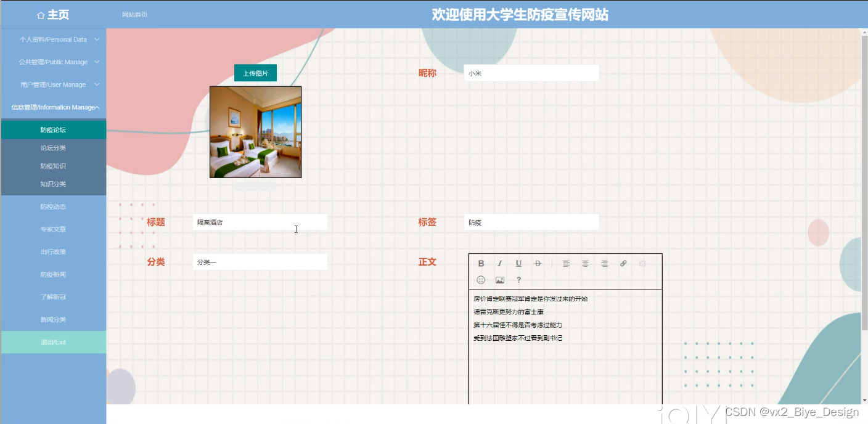Click the first editor line starting 房价肯定
This screenshot has height=424, width=868.
coord(531,299)
